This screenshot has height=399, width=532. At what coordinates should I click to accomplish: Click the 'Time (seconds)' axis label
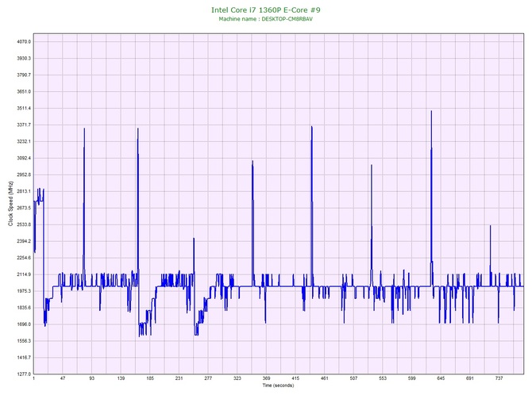coord(278,386)
